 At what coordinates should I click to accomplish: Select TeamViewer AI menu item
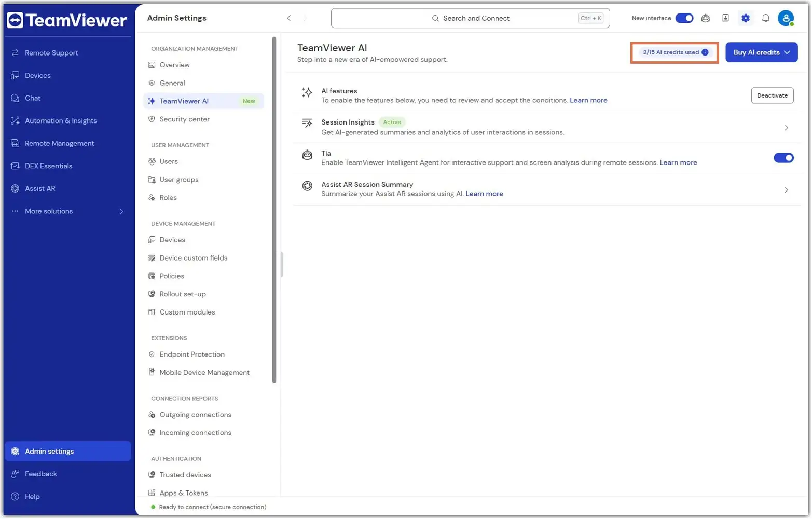(203, 101)
